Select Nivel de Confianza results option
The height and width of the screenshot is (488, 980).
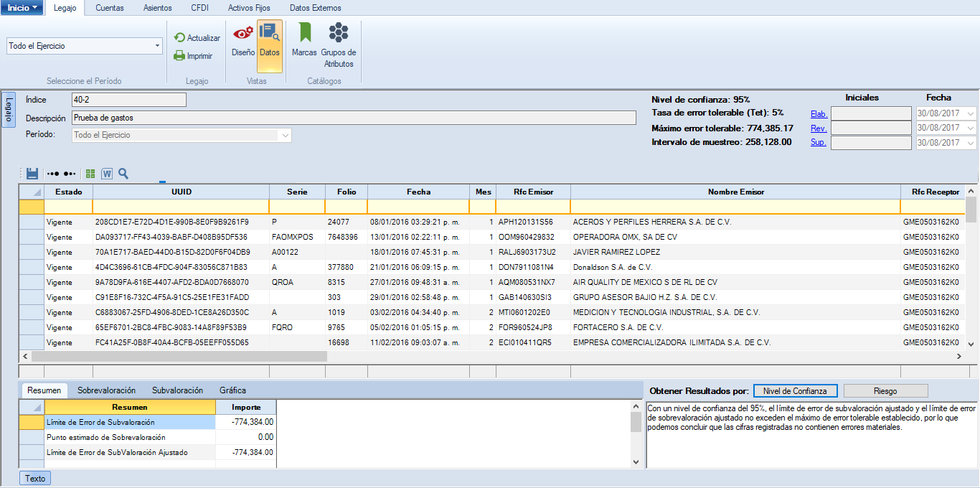pos(795,391)
